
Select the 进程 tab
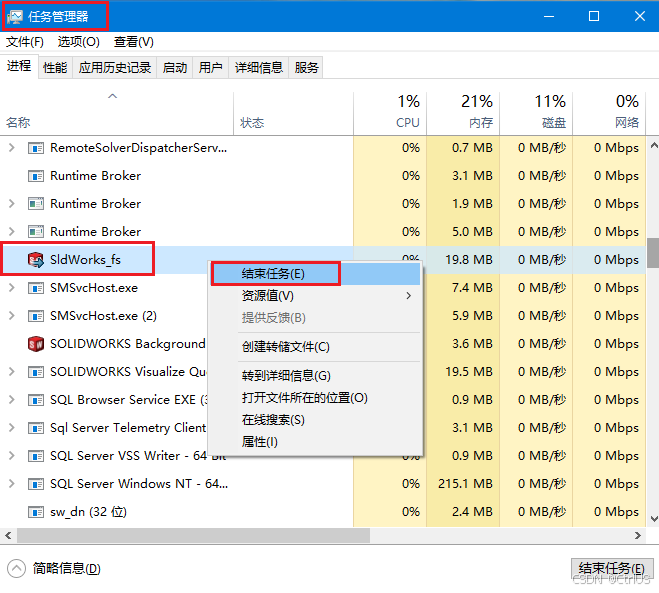pyautogui.click(x=19, y=66)
